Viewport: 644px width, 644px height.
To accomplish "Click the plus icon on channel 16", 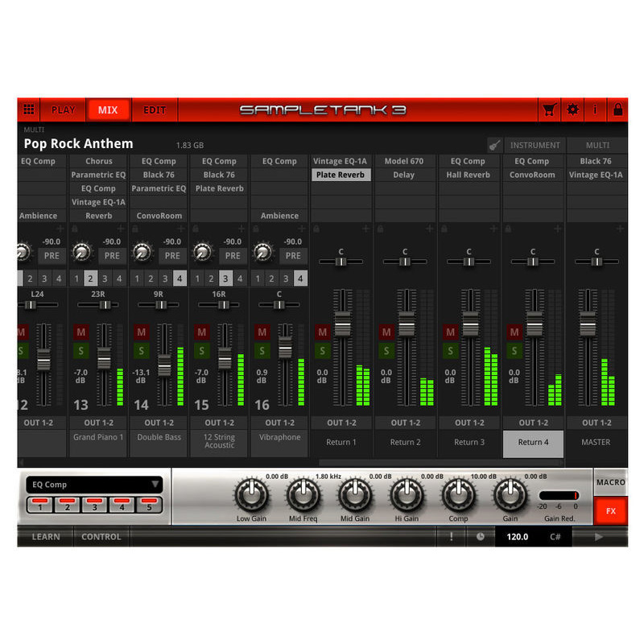I will point(301,229).
